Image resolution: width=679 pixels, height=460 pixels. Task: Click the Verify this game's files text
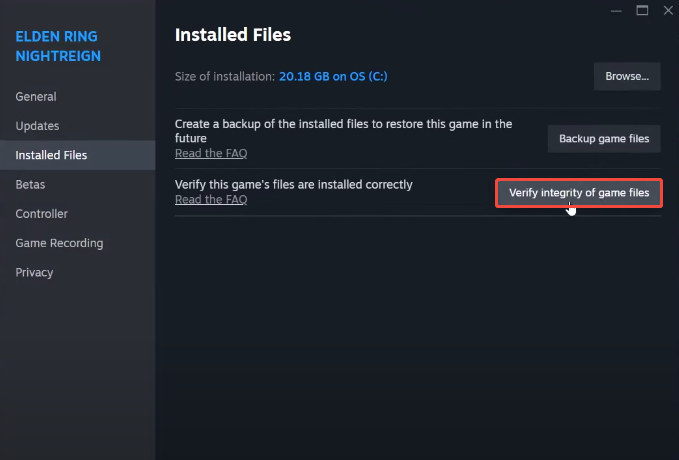pos(294,184)
